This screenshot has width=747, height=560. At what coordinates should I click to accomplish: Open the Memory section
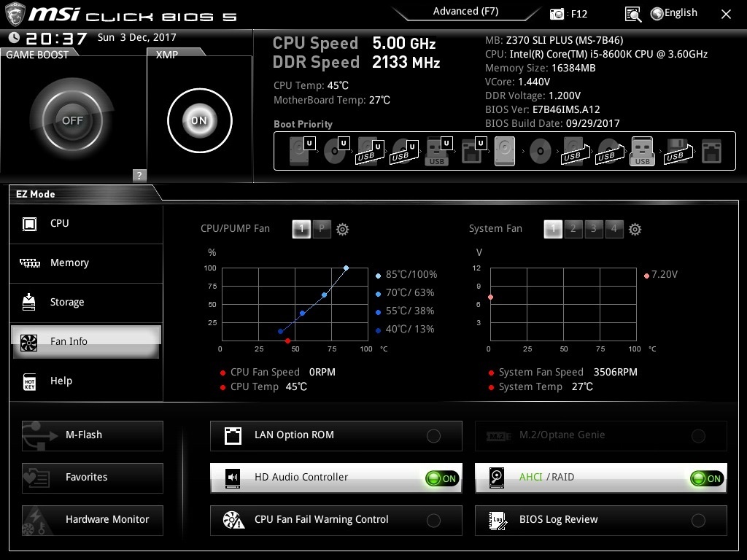coord(86,263)
